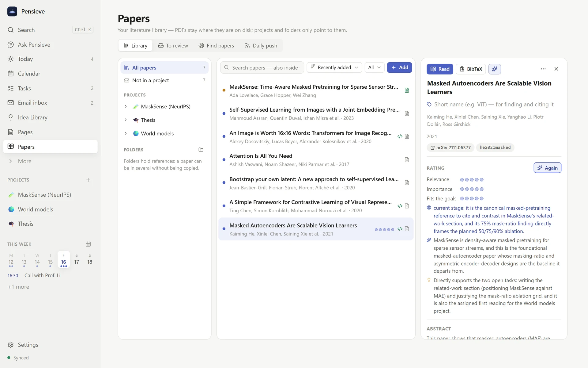Click the Read button
This screenshot has width=588, height=368.
coord(440,69)
